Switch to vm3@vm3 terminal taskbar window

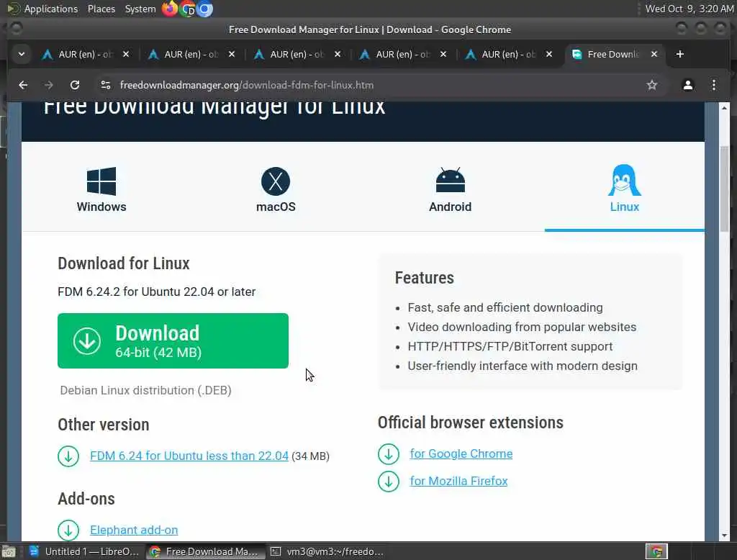click(x=327, y=551)
